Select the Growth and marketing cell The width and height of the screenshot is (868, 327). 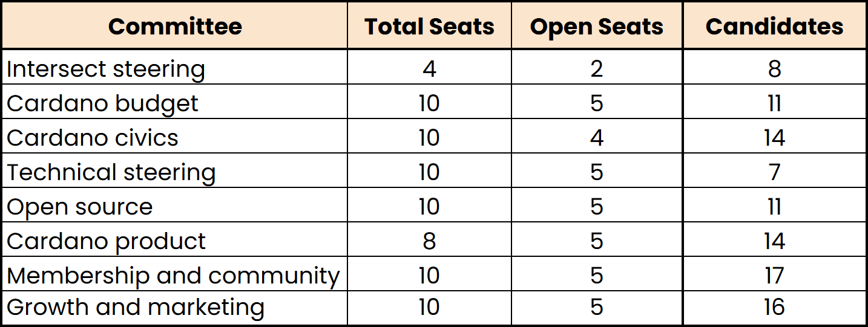(136, 308)
